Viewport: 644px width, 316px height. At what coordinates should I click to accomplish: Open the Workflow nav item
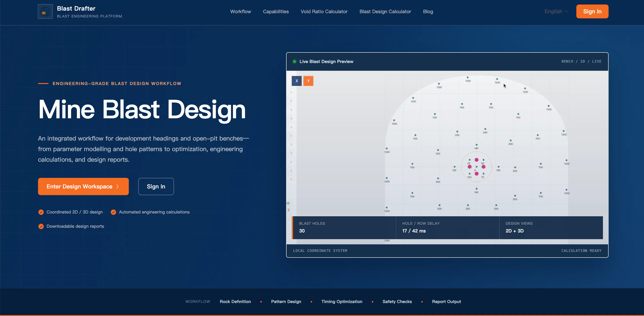click(x=241, y=11)
